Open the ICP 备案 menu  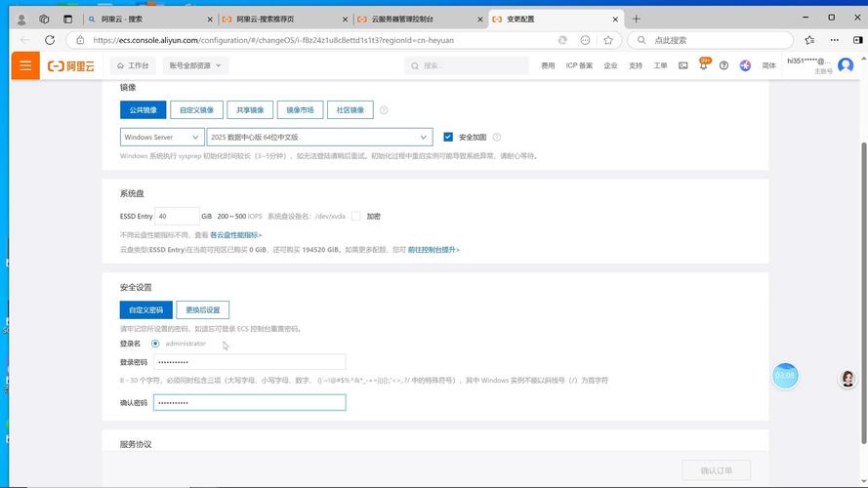tap(579, 65)
